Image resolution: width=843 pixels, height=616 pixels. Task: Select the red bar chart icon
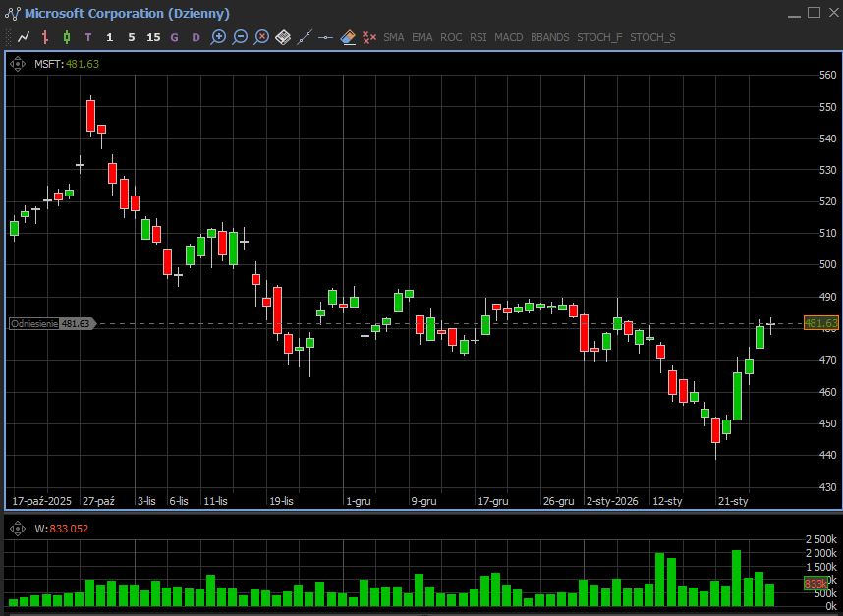(x=45, y=37)
